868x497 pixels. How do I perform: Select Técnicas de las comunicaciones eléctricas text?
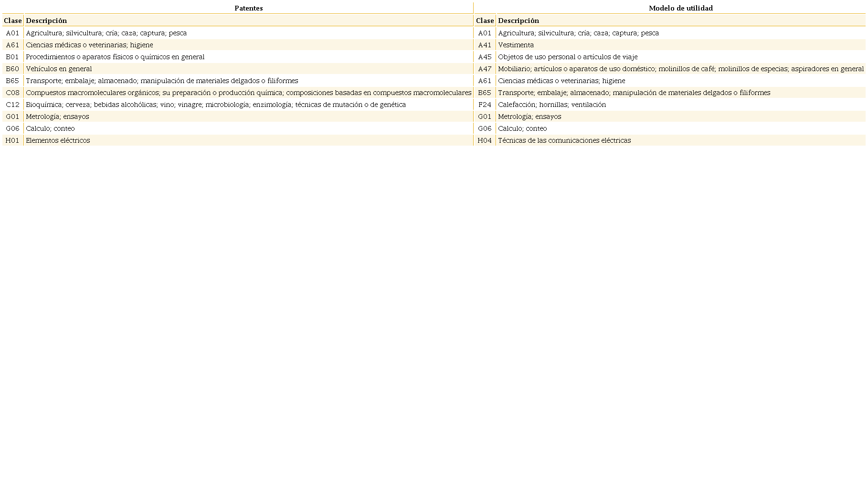(564, 140)
